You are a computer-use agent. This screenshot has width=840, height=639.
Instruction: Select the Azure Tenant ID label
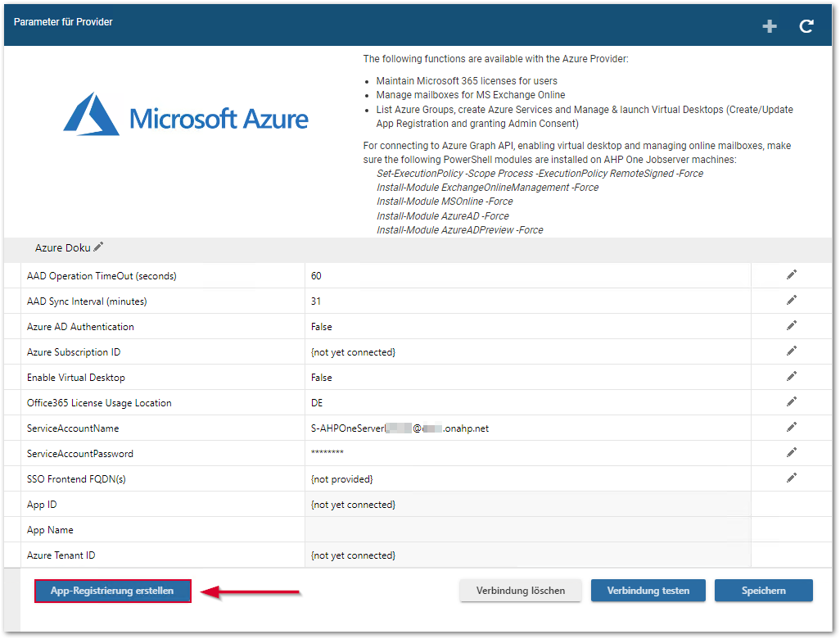(61, 555)
